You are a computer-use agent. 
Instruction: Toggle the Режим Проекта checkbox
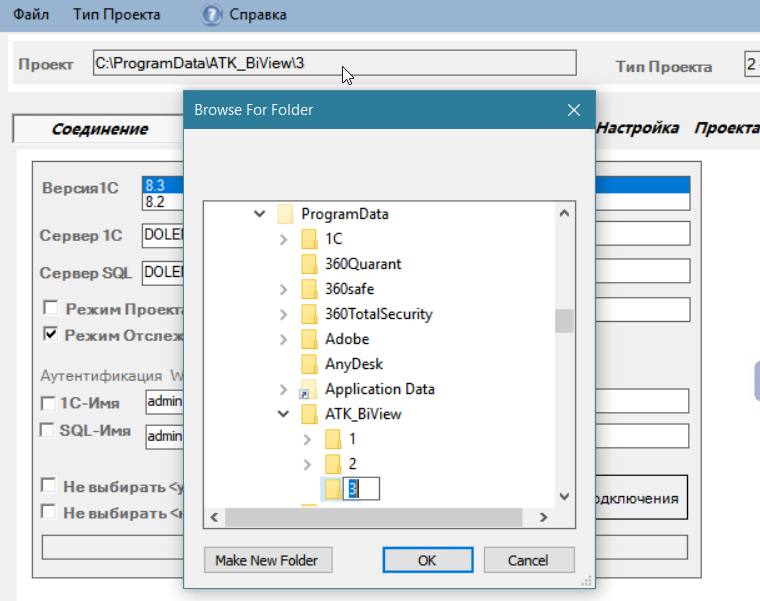coord(50,307)
